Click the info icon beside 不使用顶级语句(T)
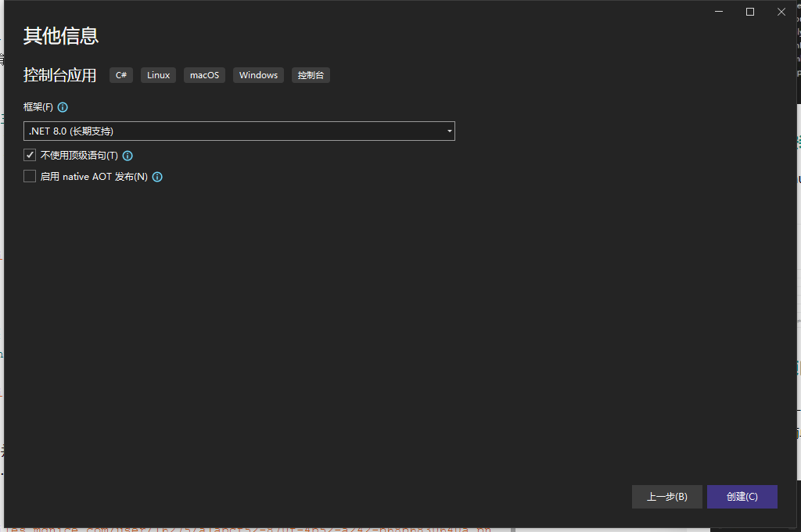Image resolution: width=801 pixels, height=532 pixels. point(128,156)
